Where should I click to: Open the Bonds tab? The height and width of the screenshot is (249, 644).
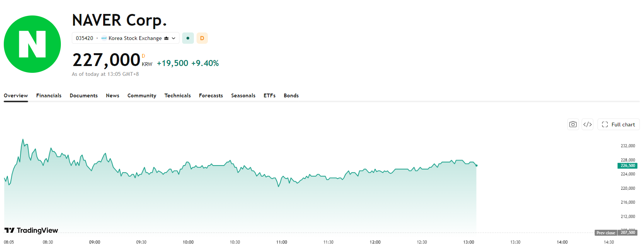291,95
